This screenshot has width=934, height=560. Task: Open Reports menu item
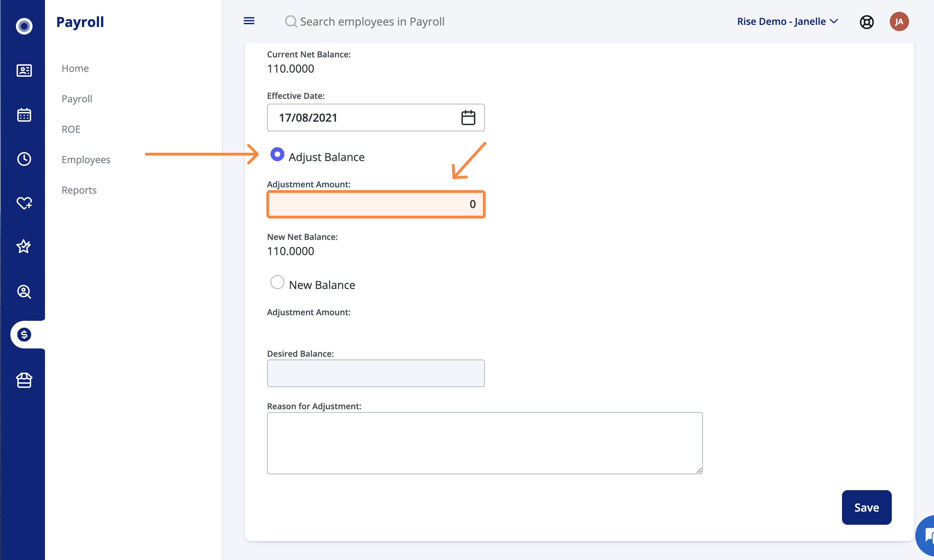(x=79, y=190)
